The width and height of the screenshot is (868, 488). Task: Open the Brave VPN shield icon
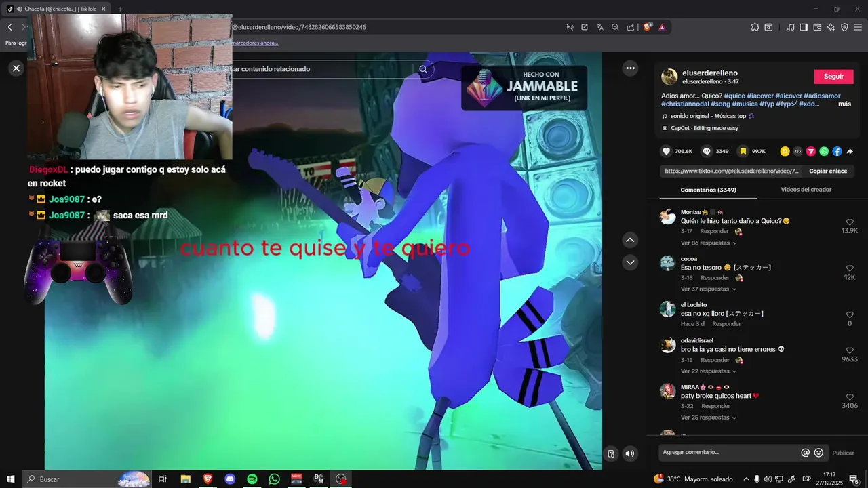click(844, 27)
